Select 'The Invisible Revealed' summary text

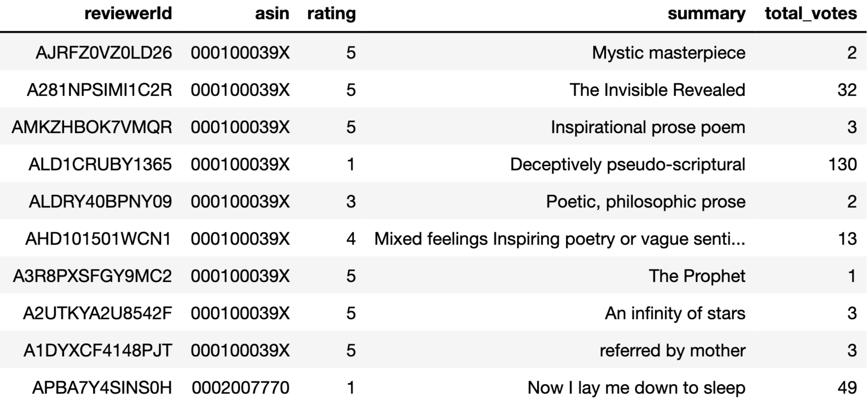click(657, 90)
